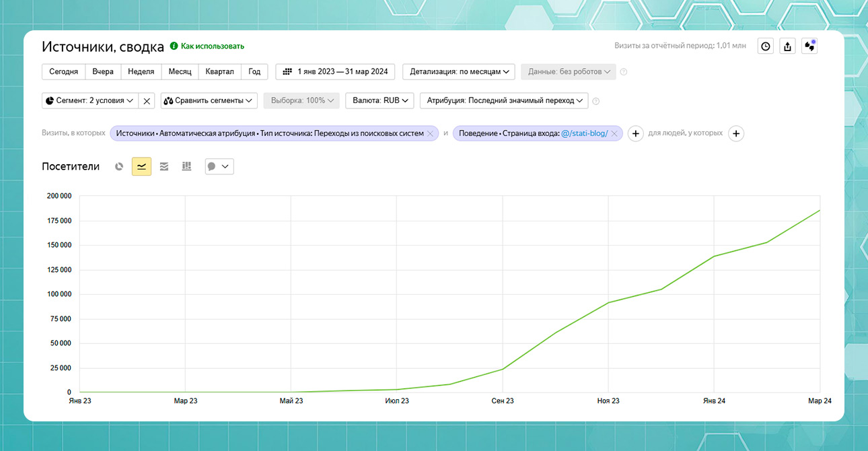Image resolution: width=868 pixels, height=451 pixels.
Task: Add a visit condition with plus
Action: (x=635, y=133)
